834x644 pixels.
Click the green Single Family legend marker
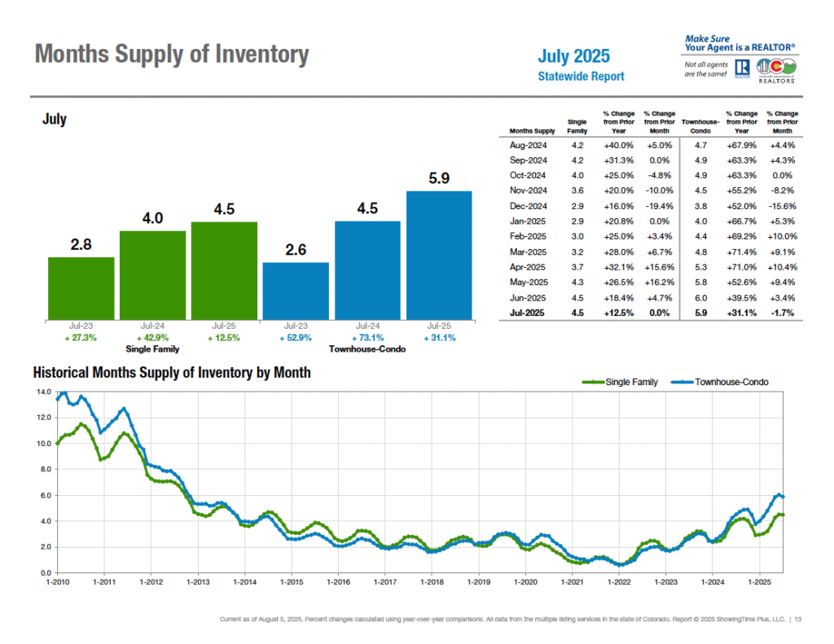[593, 382]
